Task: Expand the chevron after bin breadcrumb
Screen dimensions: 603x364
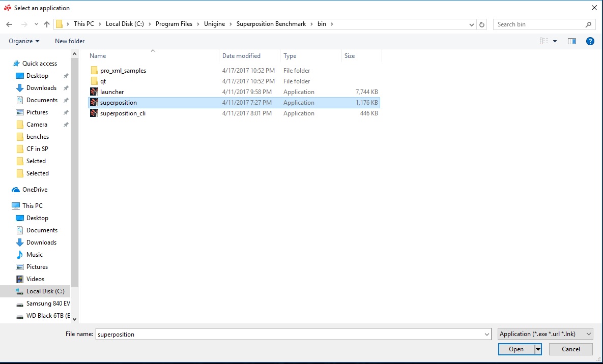Action: (332, 24)
